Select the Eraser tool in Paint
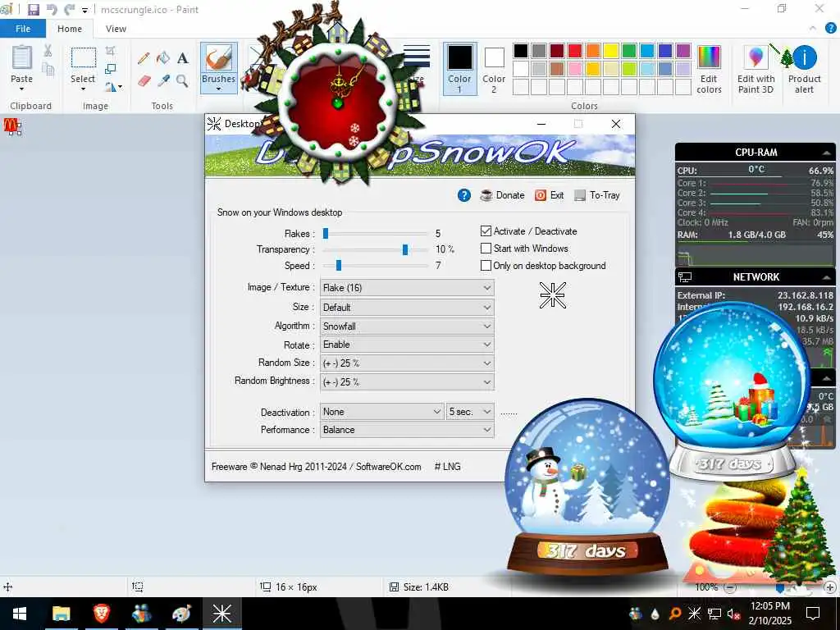Viewport: 840px width, 630px height. coord(144,81)
